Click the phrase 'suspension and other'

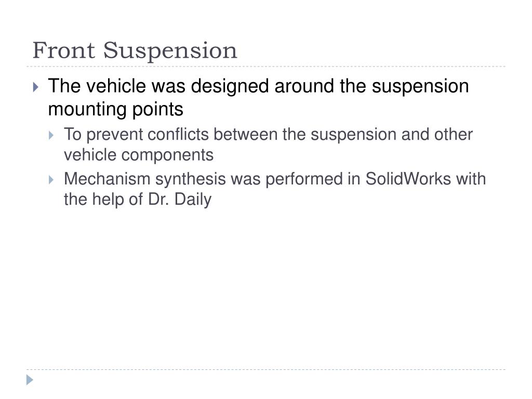click(392, 135)
